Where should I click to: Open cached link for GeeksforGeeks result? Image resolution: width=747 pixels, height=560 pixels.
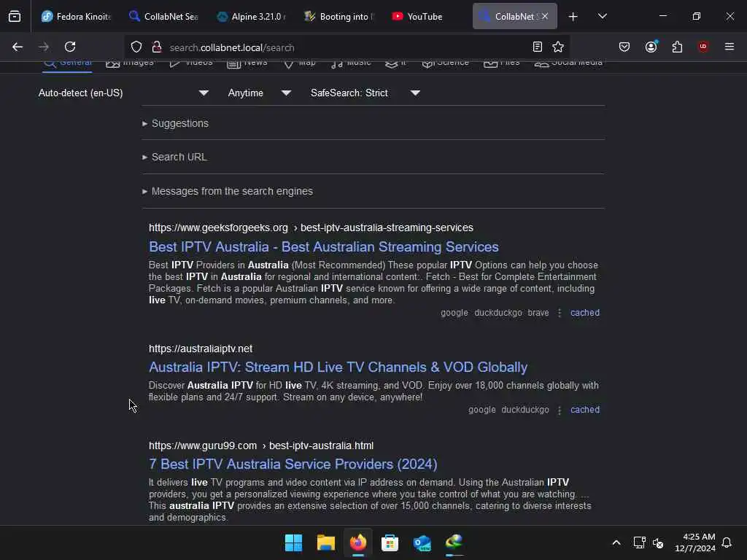(x=585, y=313)
